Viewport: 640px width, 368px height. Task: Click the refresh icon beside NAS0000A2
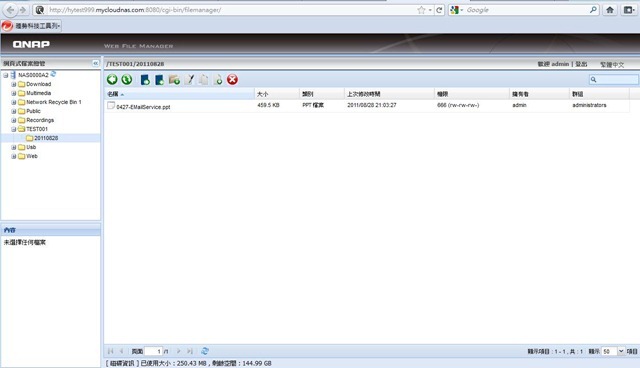tap(53, 74)
